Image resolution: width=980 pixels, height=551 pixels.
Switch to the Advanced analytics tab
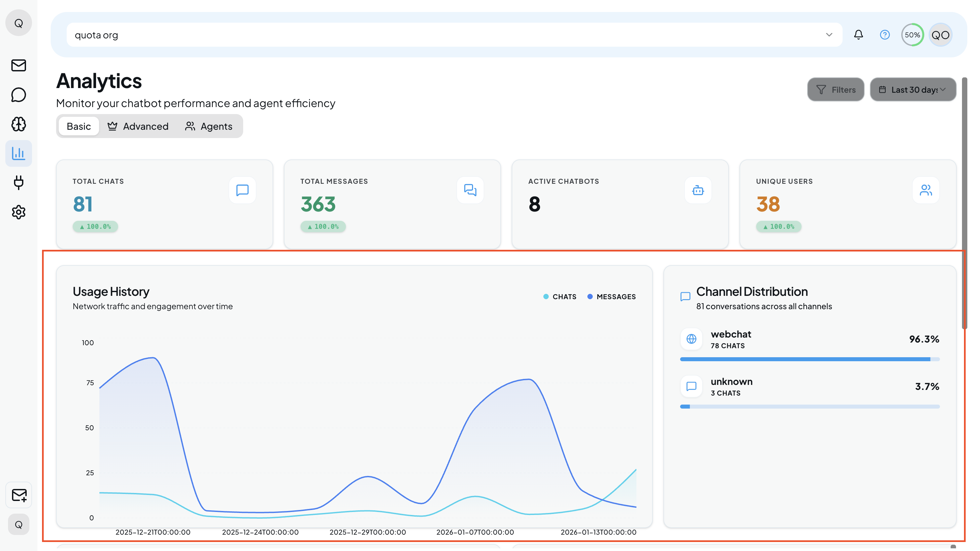138,126
